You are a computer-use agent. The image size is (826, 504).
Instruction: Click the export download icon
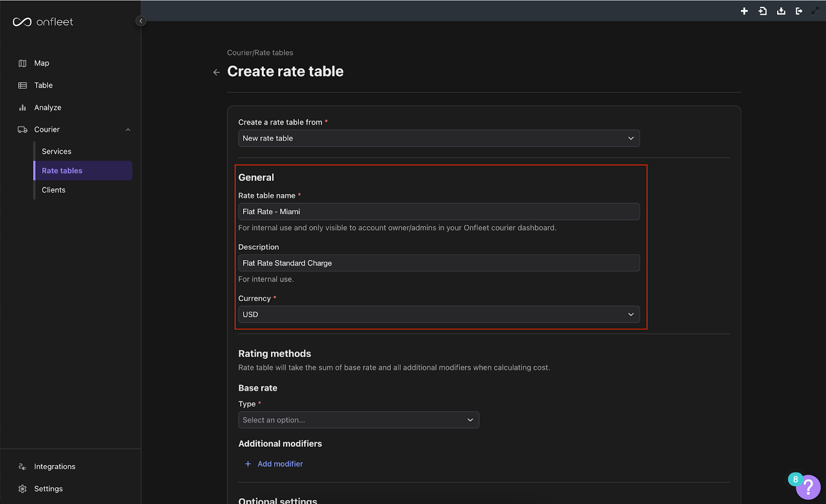click(781, 11)
